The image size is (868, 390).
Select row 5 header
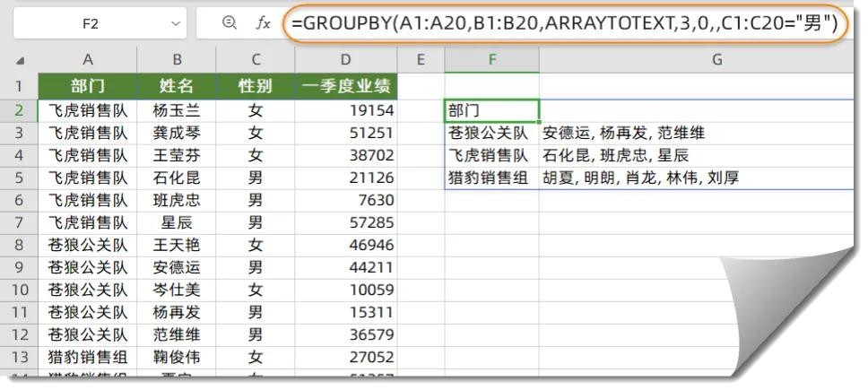19,178
